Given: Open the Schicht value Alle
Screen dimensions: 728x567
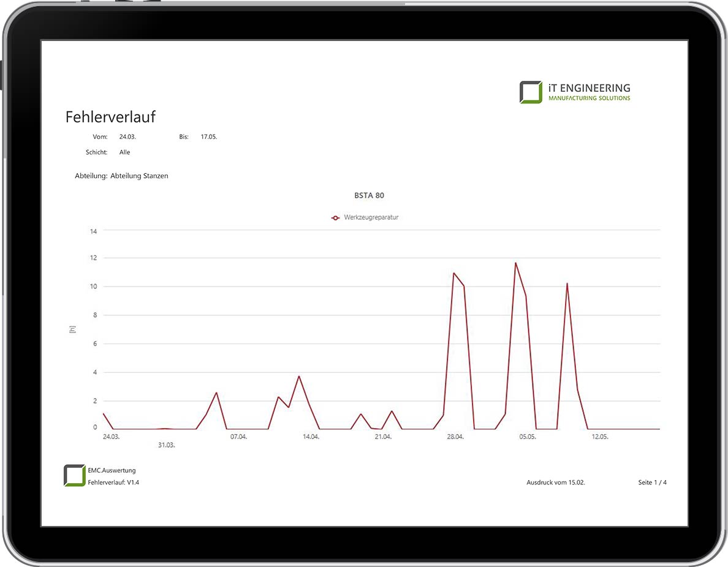Looking at the screenshot, I should pyautogui.click(x=124, y=152).
